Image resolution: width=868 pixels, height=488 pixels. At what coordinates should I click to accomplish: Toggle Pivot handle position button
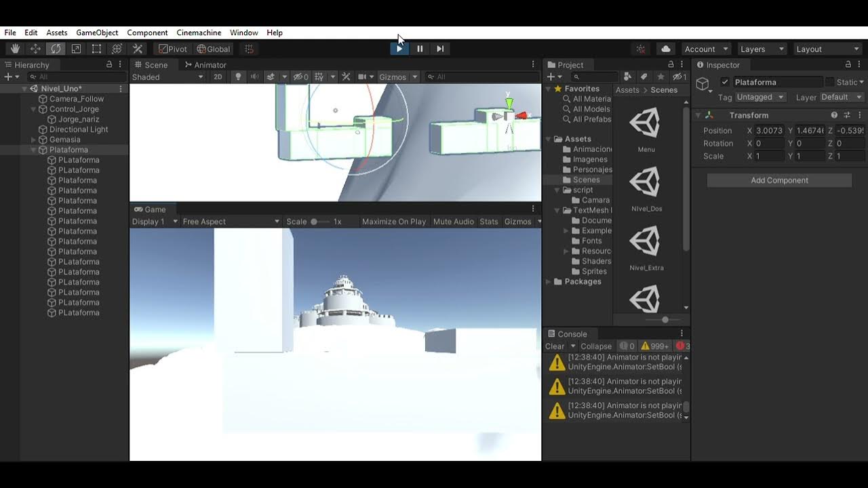coord(173,49)
